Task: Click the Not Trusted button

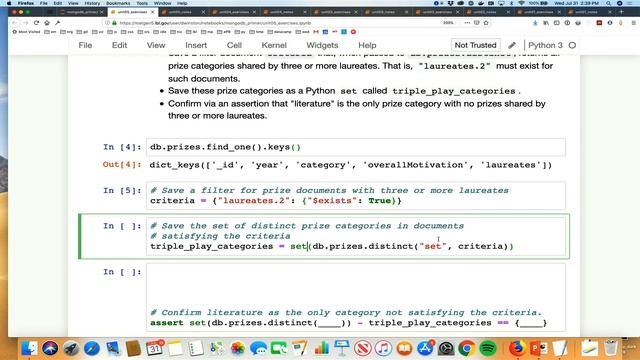Action: [x=475, y=45]
